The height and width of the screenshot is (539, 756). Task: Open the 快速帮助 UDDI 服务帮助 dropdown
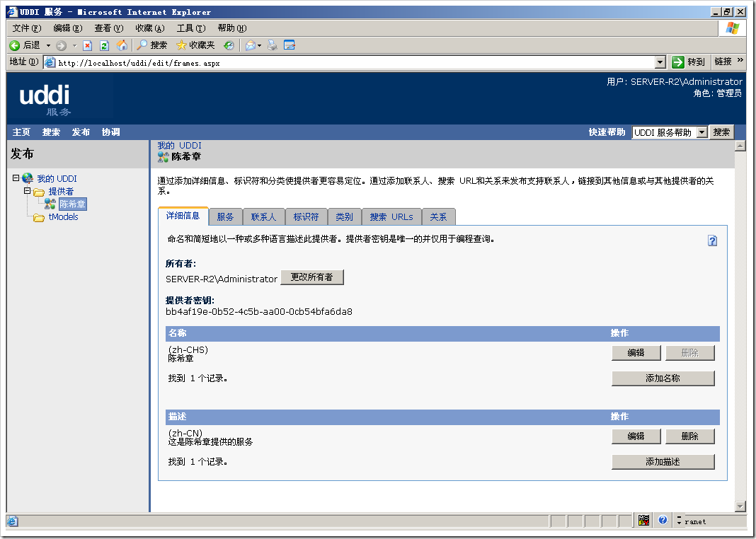702,132
